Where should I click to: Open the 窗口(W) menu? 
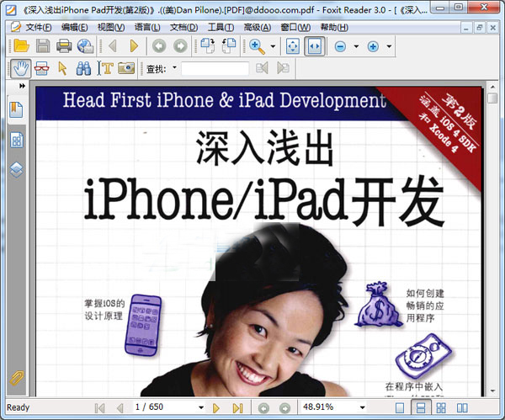295,28
